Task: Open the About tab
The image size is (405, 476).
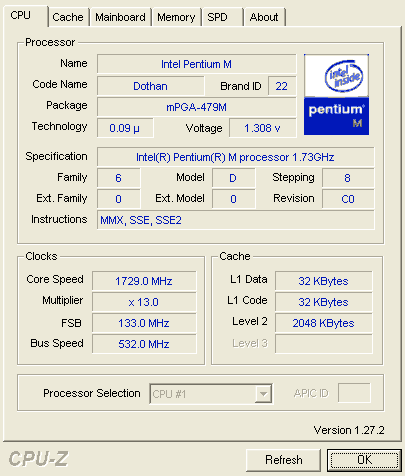Action: (x=265, y=17)
